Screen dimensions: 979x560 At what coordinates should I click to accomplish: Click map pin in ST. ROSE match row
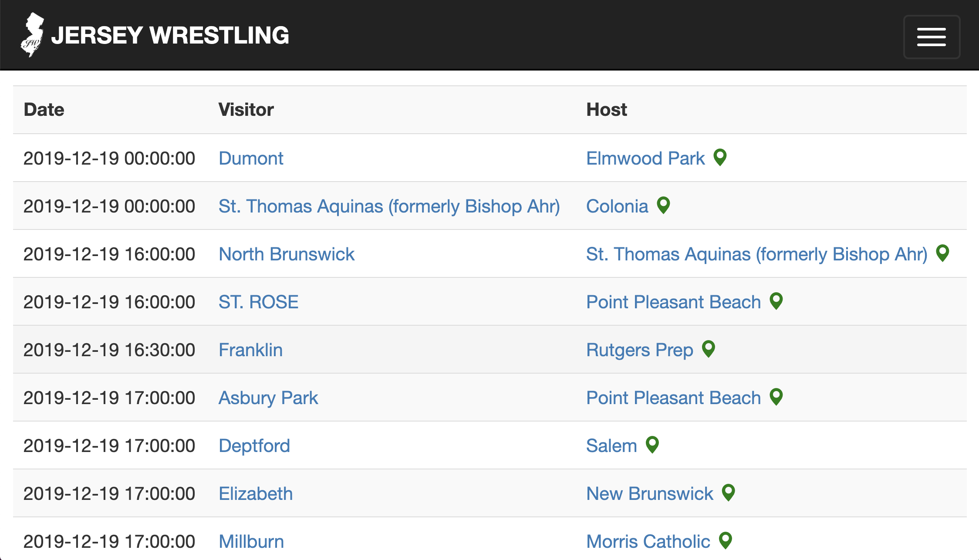[x=776, y=301]
